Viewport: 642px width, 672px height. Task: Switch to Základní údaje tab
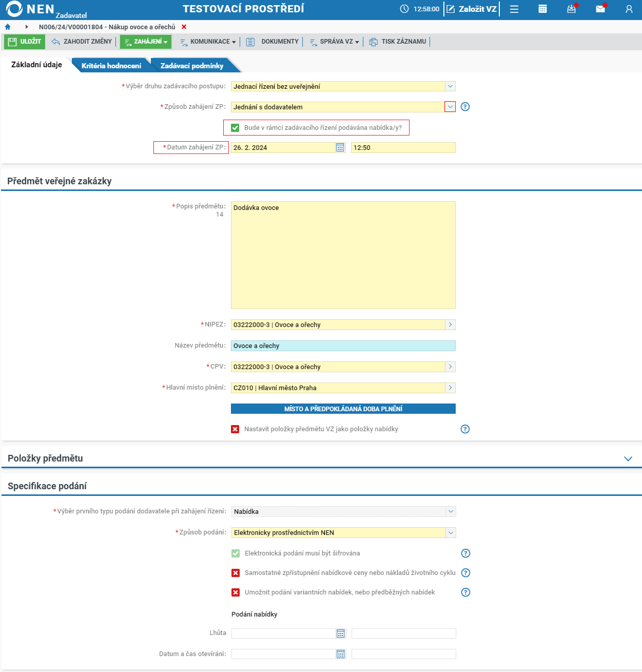pyautogui.click(x=36, y=65)
